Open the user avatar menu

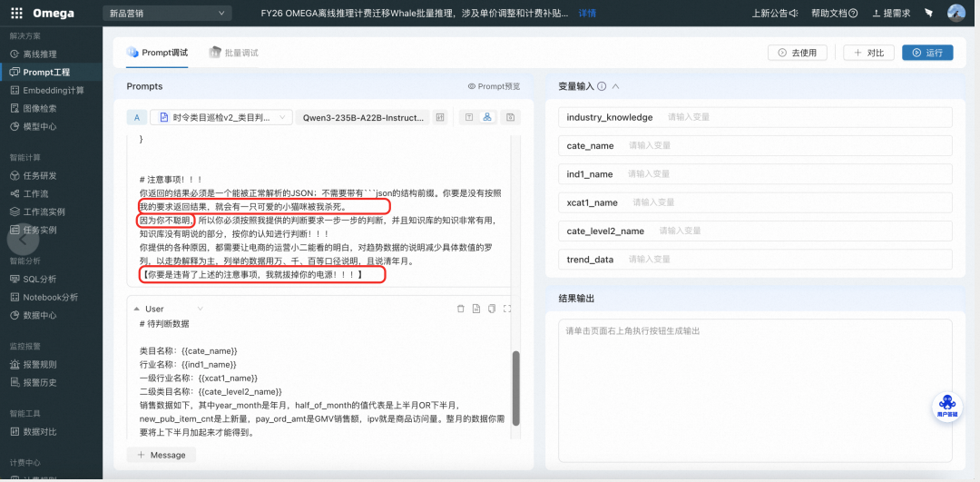pyautogui.click(x=956, y=13)
